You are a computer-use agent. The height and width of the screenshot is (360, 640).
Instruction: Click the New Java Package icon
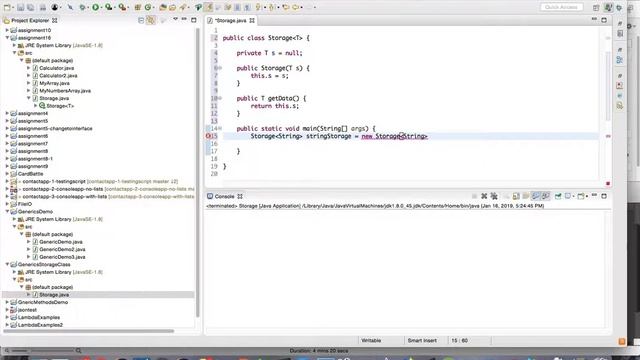pos(138,7)
